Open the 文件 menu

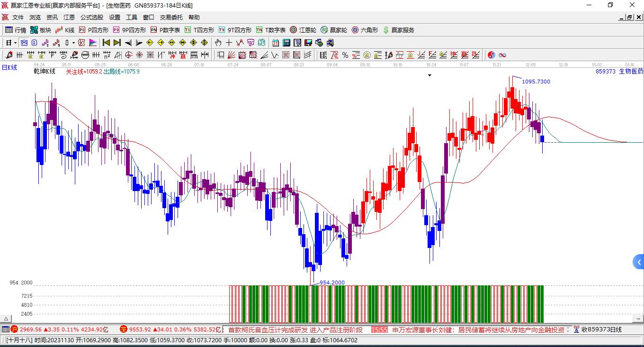pos(18,18)
